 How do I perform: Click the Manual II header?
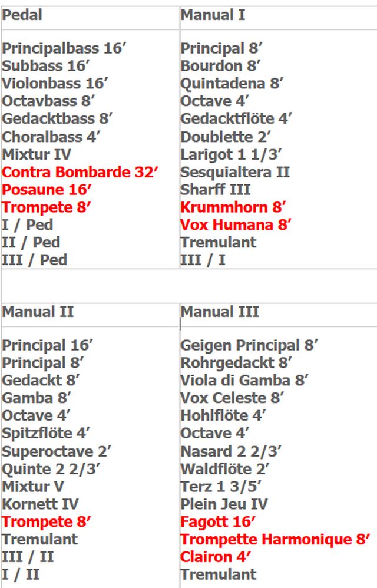click(38, 312)
